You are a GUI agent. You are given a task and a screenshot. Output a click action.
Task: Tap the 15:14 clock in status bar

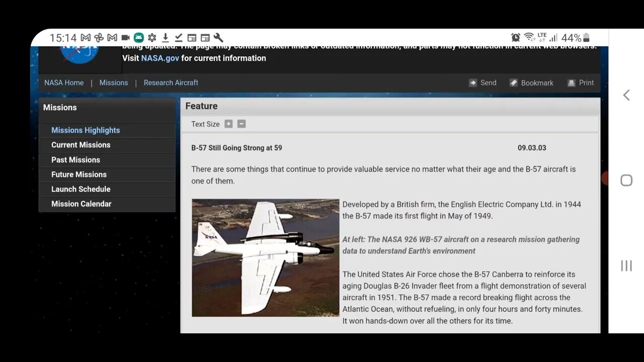[x=63, y=38]
